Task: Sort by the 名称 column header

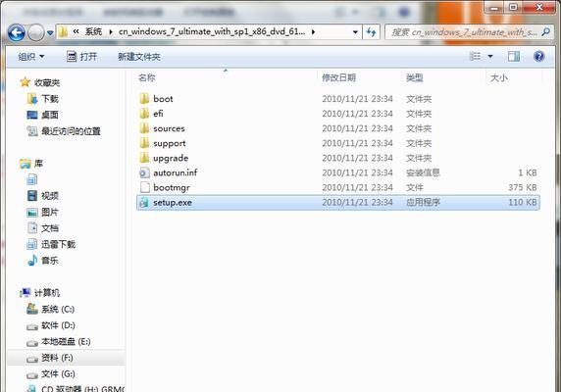Action: (x=147, y=77)
